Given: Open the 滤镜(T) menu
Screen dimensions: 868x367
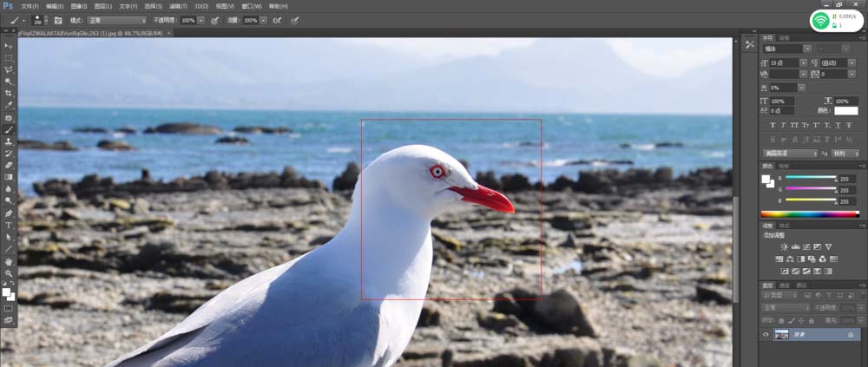Looking at the screenshot, I should (178, 6).
